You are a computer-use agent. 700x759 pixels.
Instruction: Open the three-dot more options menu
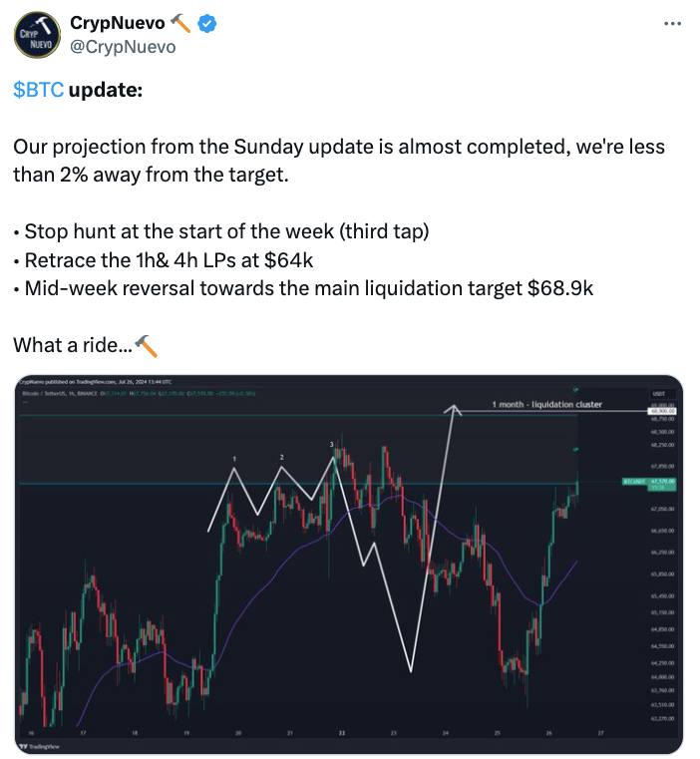click(x=672, y=23)
